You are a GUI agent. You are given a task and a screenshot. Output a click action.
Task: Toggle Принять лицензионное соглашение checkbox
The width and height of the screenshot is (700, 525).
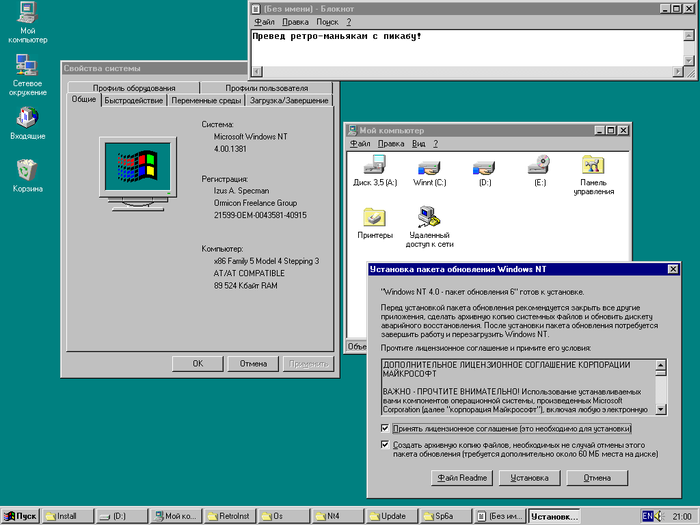(x=386, y=428)
